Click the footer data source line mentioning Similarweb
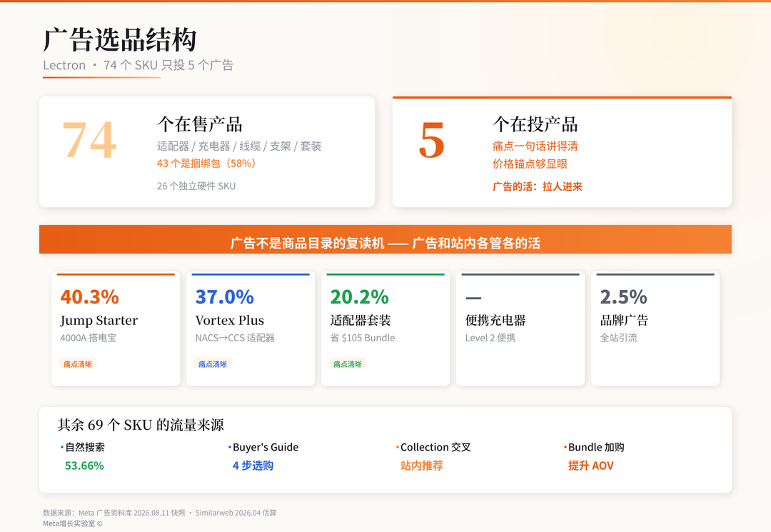Screen dimensions: 771x532 coord(159,513)
